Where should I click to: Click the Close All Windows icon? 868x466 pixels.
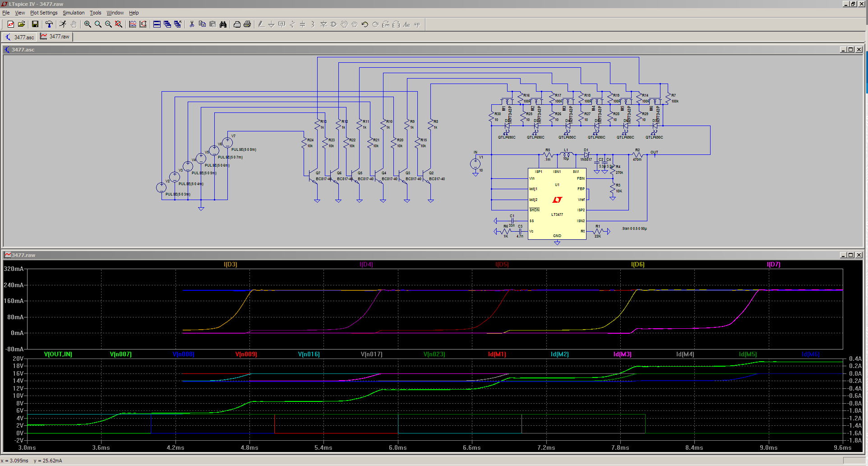click(x=178, y=24)
